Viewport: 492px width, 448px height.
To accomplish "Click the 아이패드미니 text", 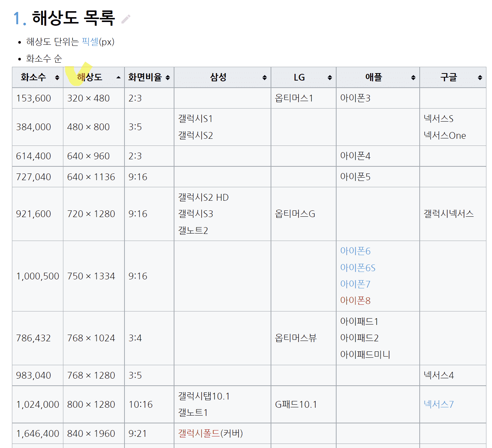I will pyautogui.click(x=365, y=355).
